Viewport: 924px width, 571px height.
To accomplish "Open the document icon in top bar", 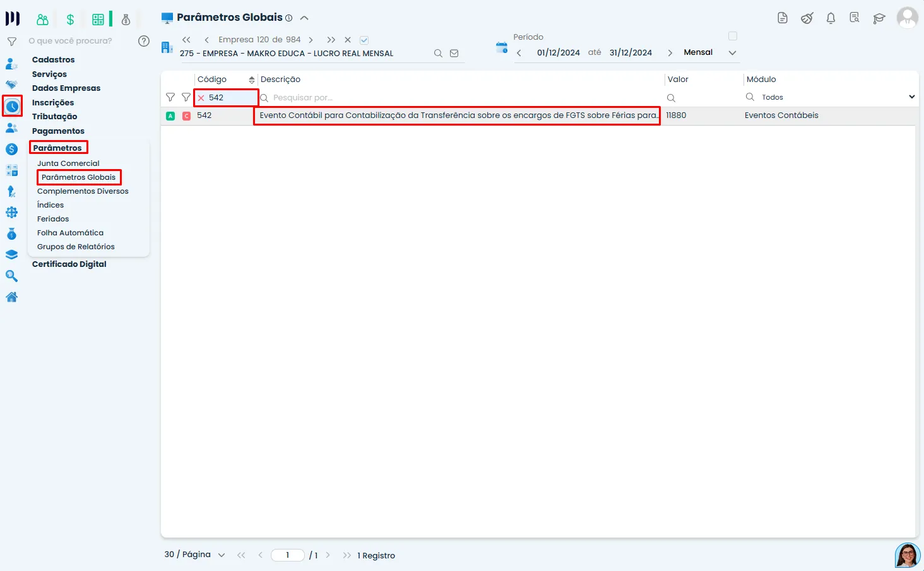I will [783, 18].
